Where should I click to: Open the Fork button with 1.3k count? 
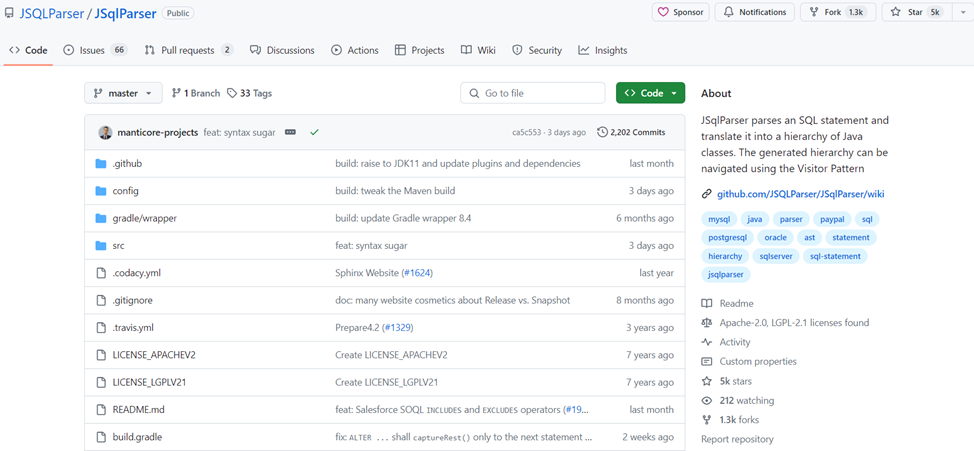pos(838,12)
